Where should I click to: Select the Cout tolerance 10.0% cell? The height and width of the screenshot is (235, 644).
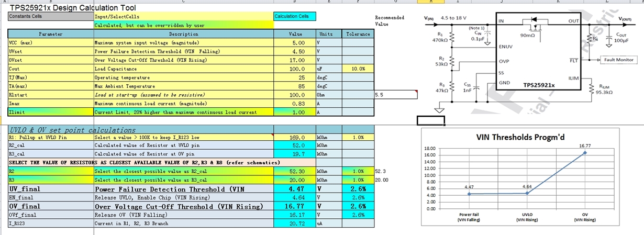click(x=358, y=69)
